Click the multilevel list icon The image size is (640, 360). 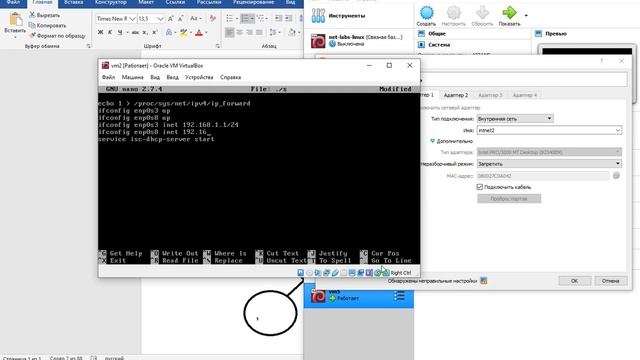(260, 19)
